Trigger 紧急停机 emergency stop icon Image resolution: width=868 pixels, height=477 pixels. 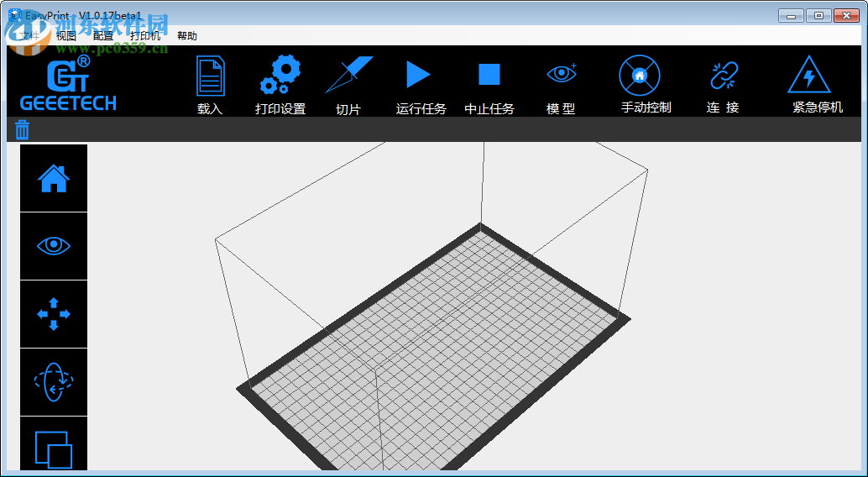(808, 74)
